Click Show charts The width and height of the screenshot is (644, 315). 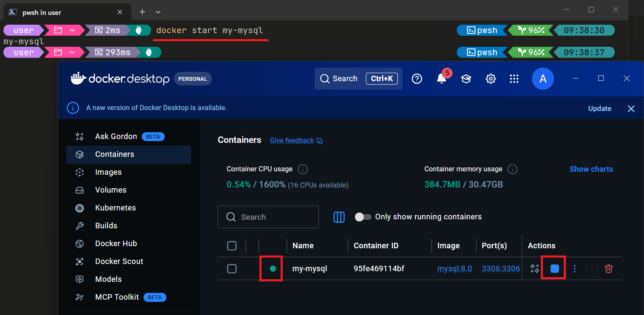click(591, 169)
